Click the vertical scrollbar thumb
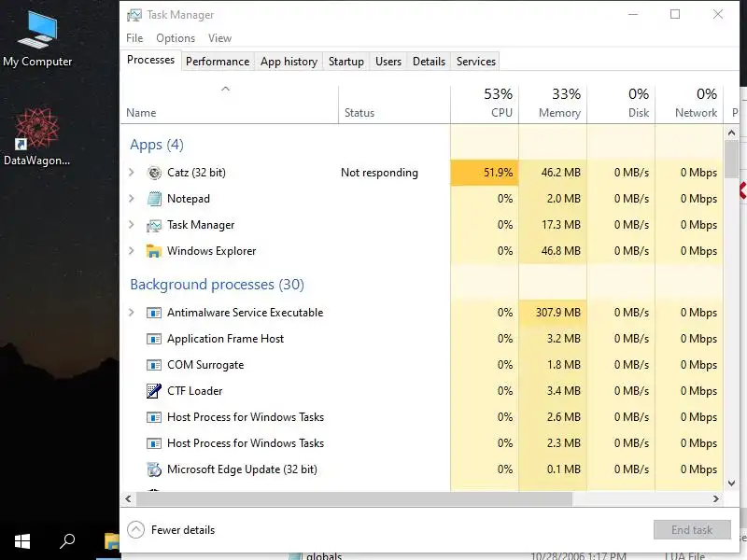The width and height of the screenshot is (747, 560). click(x=731, y=160)
